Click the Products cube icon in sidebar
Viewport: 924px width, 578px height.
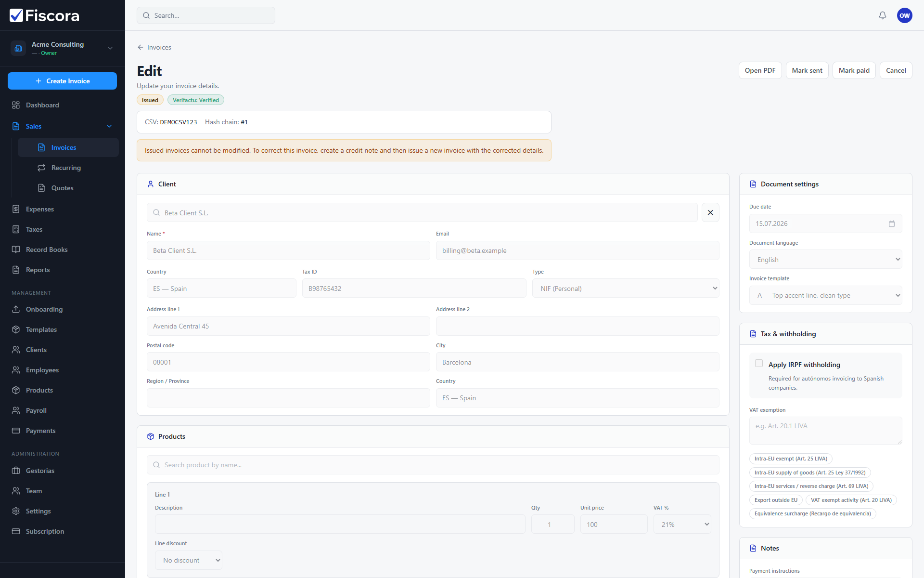(x=16, y=390)
